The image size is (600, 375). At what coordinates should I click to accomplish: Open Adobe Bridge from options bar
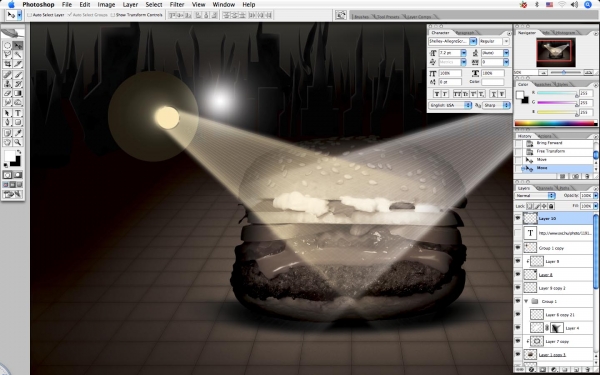(341, 15)
